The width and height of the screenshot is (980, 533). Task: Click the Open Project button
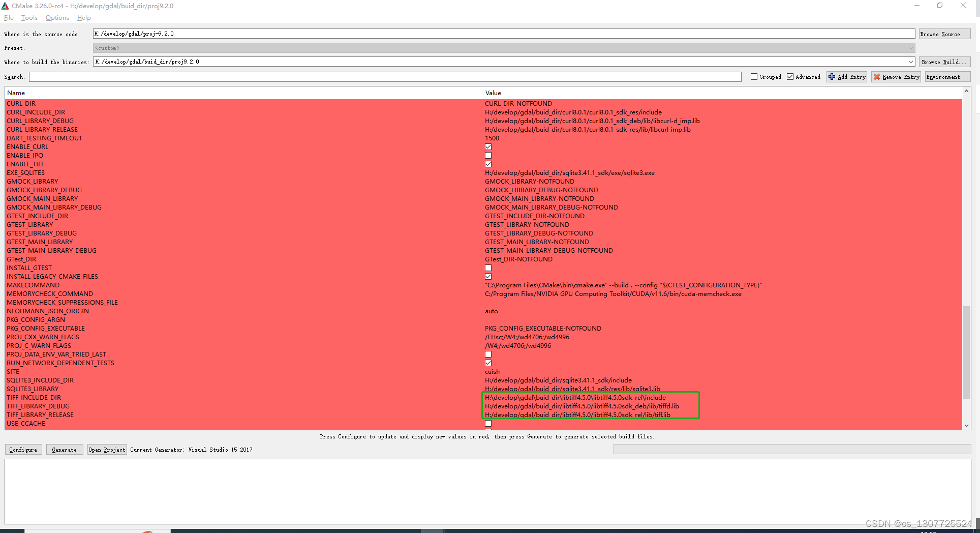[107, 450]
